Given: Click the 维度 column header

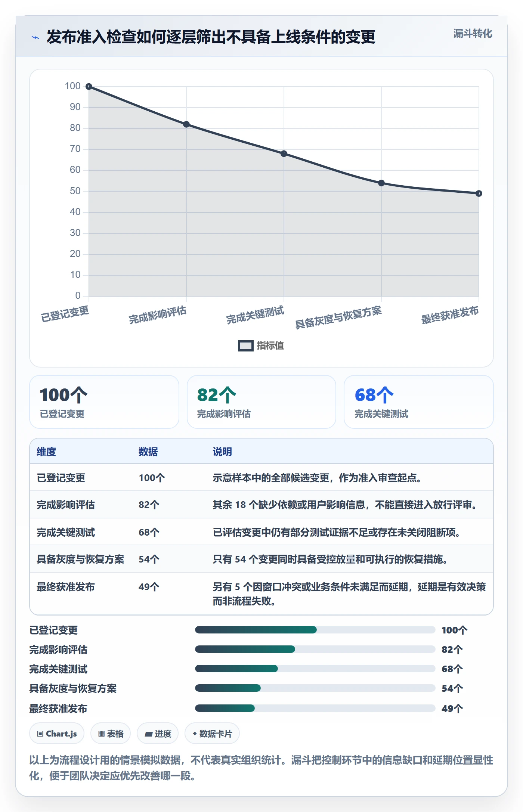Looking at the screenshot, I should 46,452.
